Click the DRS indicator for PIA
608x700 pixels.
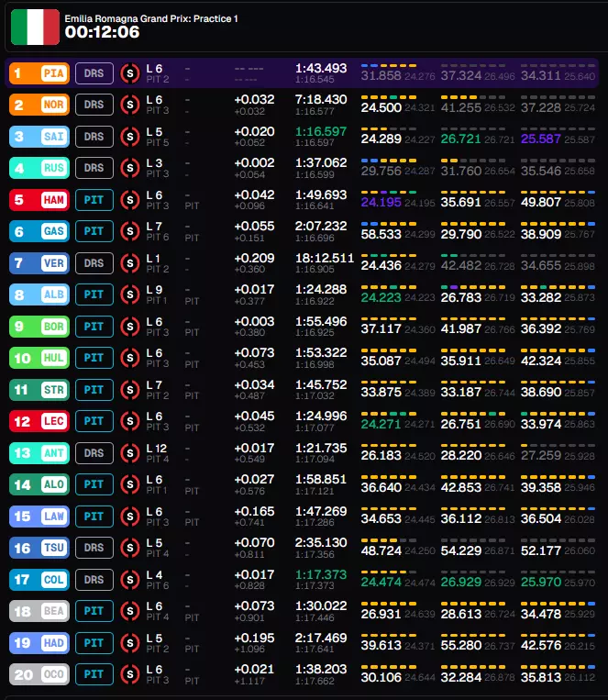[x=94, y=73]
